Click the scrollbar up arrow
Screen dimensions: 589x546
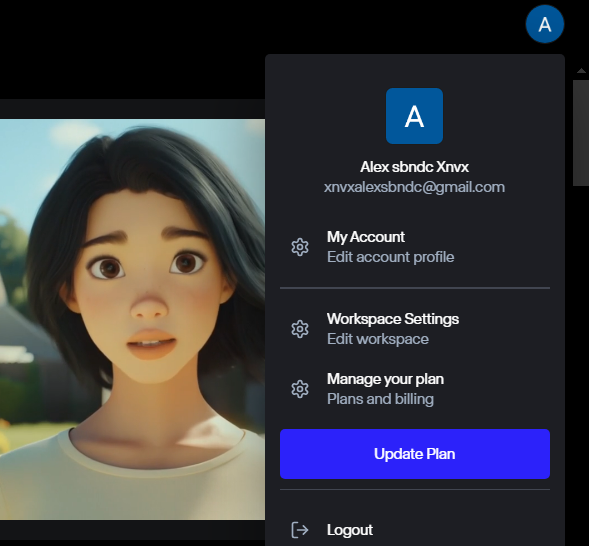(581, 71)
